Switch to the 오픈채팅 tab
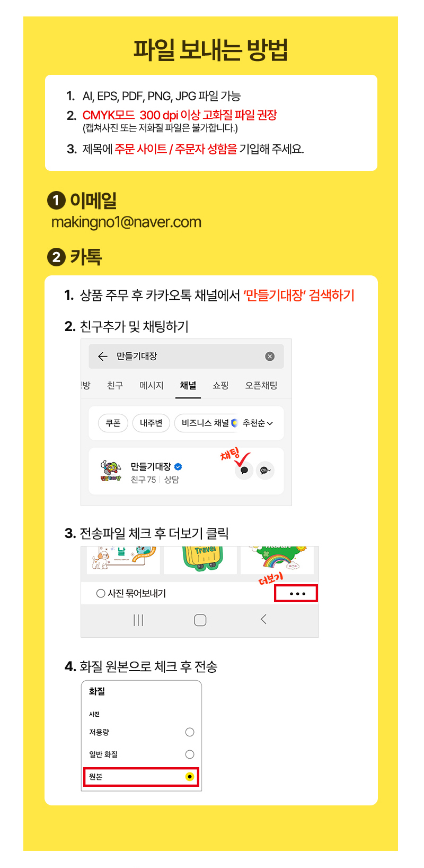Screen dimensions: 424x868 coord(261,386)
